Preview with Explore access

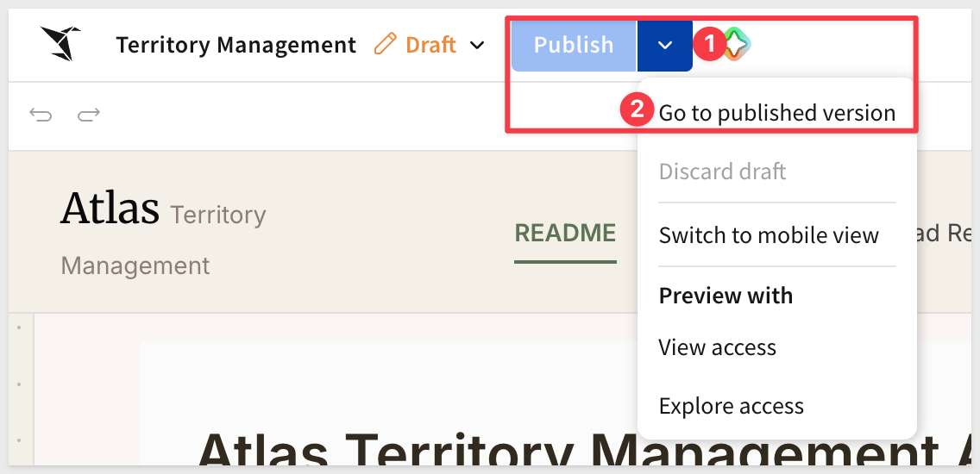732,406
